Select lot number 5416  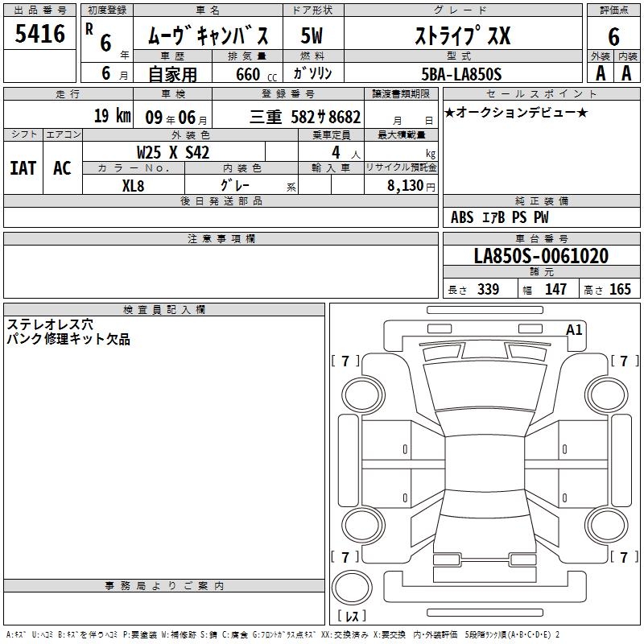40,35
